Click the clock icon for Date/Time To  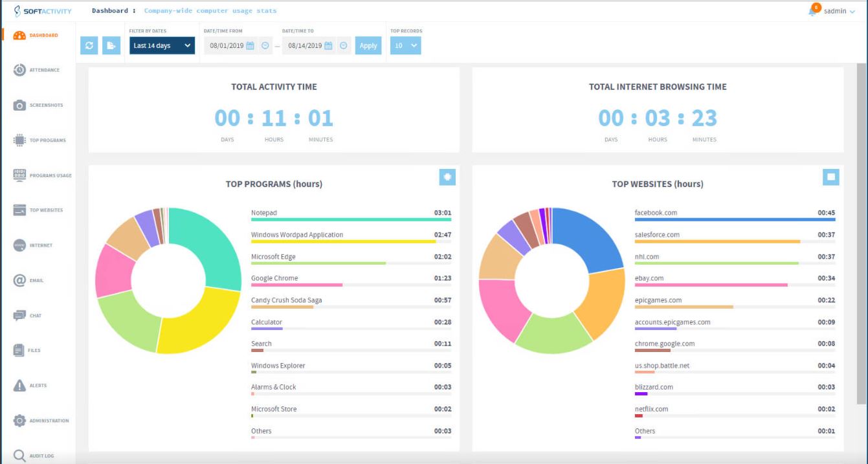(x=344, y=46)
